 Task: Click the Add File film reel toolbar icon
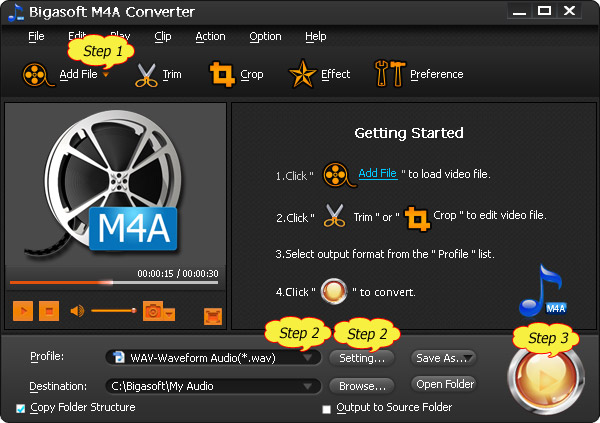click(38, 74)
